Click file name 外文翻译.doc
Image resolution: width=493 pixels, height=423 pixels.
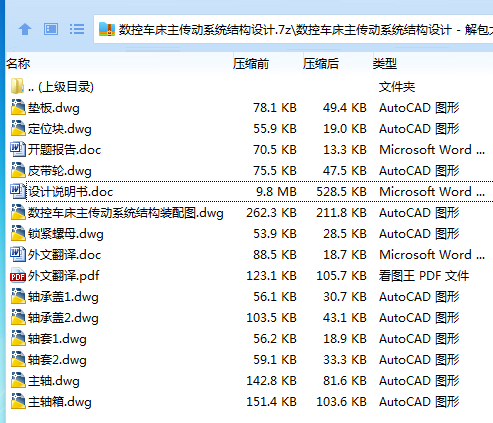64,255
